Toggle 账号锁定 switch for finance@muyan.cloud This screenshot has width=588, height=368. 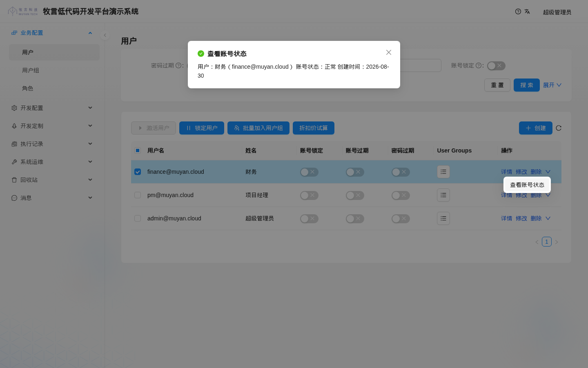coord(309,172)
